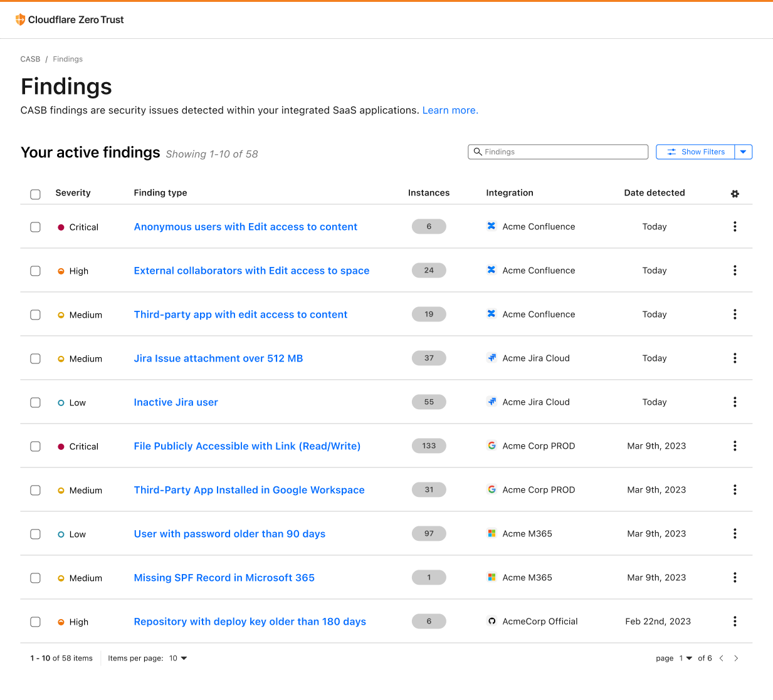The height and width of the screenshot is (700, 773).
Task: Open External collaborators with Edit access to space
Action: [x=251, y=271]
